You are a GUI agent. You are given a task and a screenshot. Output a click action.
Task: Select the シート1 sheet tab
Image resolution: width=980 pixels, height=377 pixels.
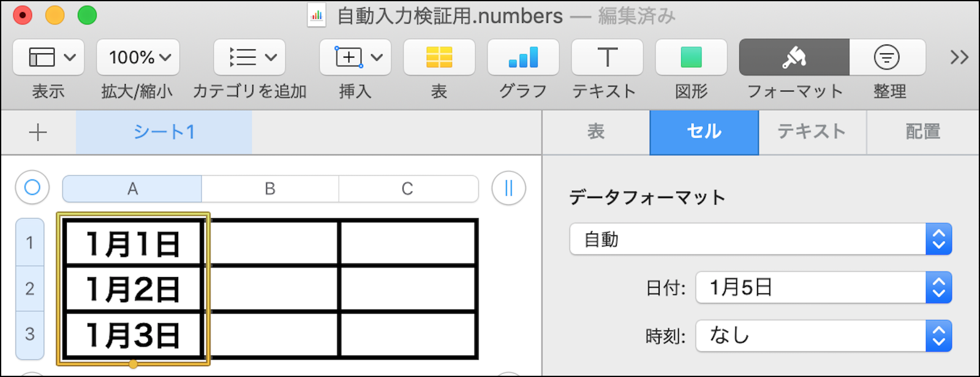click(x=164, y=132)
